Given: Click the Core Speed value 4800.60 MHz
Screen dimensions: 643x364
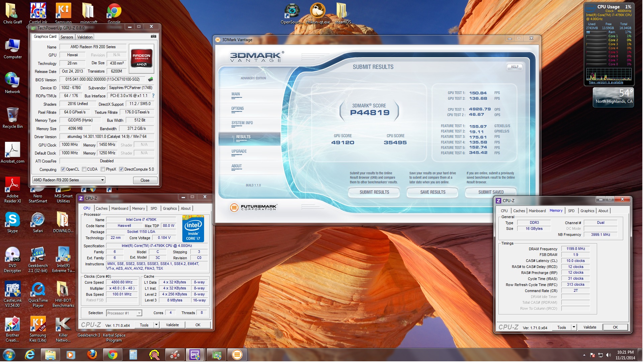Looking at the screenshot, I should [122, 282].
